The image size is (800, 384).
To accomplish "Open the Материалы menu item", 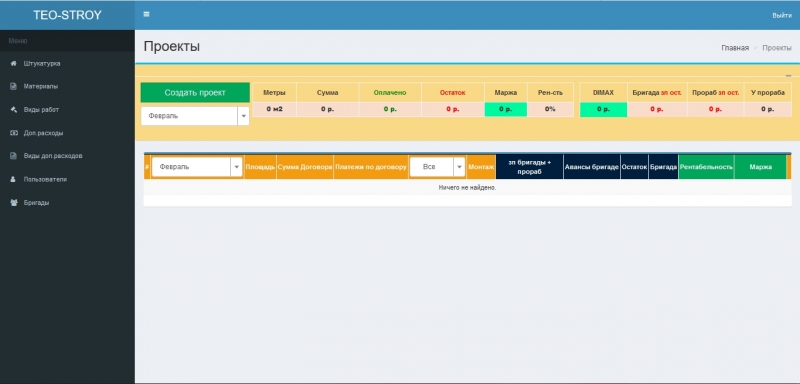I will coord(67,87).
